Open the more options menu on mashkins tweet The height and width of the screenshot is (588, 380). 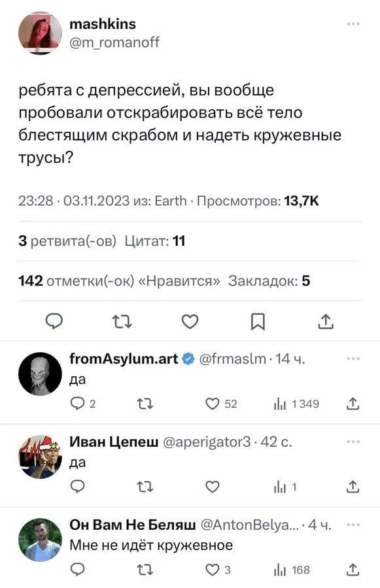pos(353,24)
